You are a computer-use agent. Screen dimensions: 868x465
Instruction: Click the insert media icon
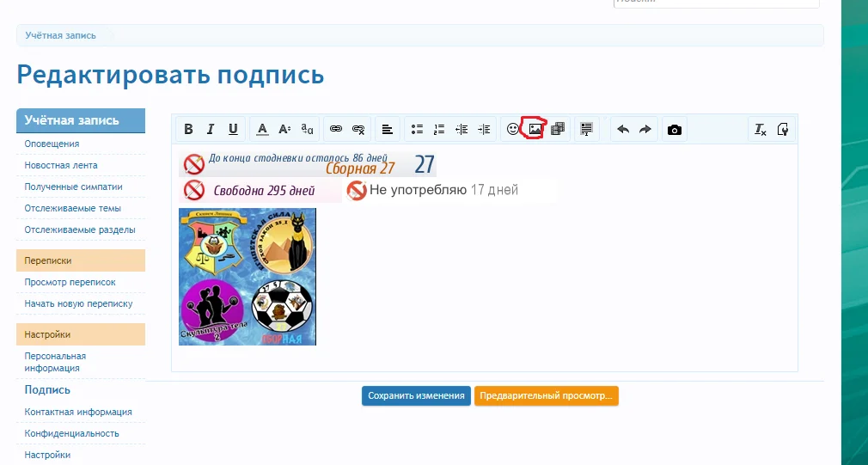click(558, 129)
